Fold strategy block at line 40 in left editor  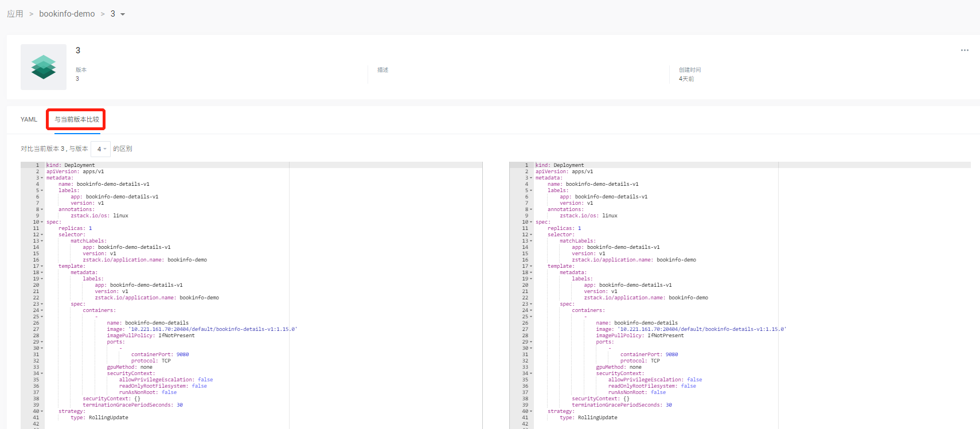(42, 412)
